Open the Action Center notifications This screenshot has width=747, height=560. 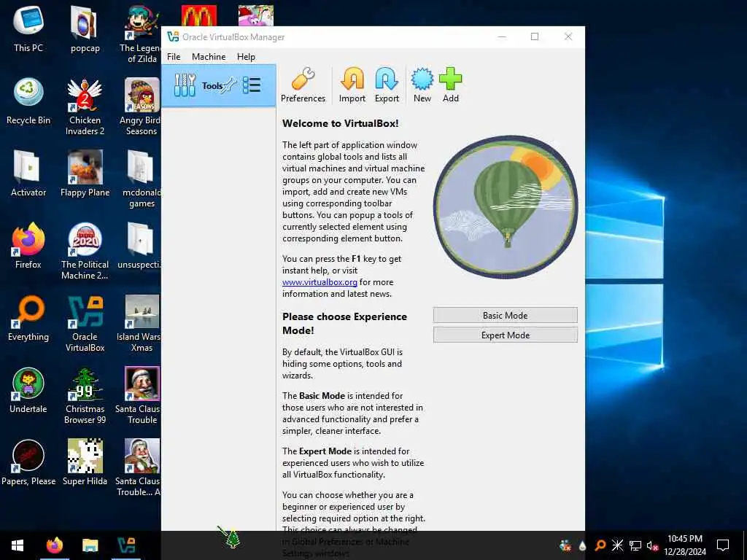click(x=723, y=545)
